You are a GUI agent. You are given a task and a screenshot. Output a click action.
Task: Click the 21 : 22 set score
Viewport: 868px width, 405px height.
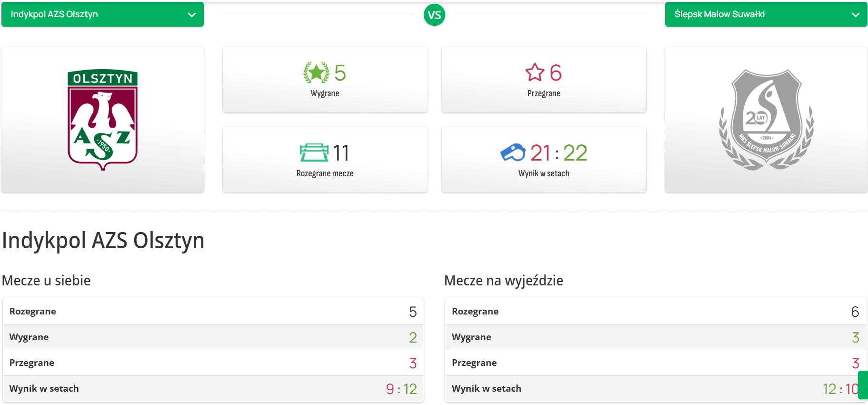pyautogui.click(x=559, y=153)
